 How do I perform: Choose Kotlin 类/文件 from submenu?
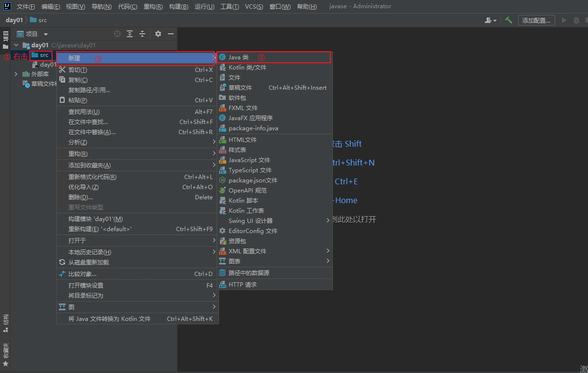tap(274, 67)
